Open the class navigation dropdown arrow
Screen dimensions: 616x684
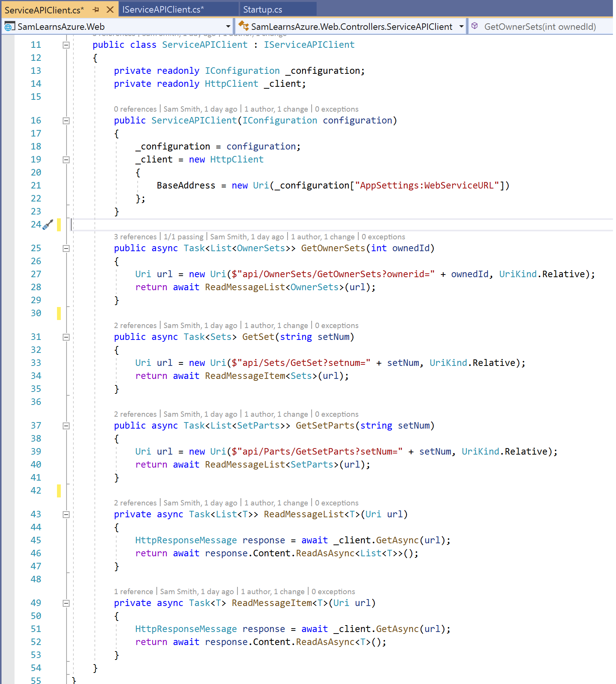point(461,26)
